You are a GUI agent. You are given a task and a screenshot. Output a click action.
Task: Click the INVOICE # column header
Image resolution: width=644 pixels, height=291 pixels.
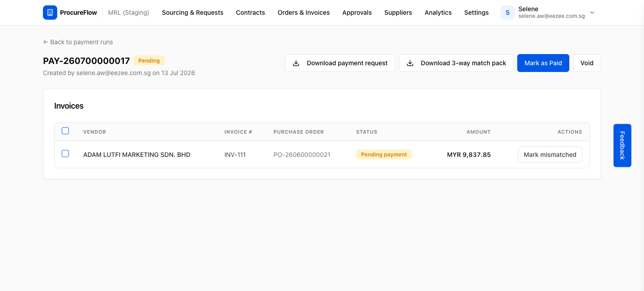[x=238, y=132]
